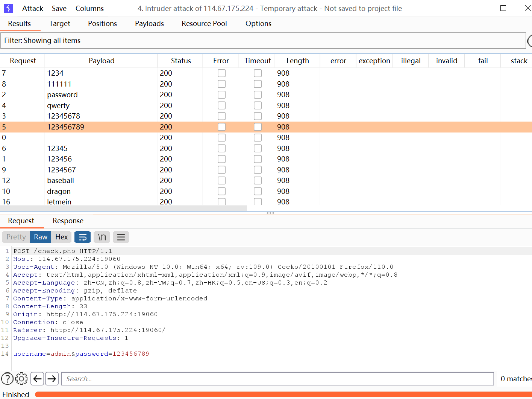Select result row with payload baseball
This screenshot has width=532, height=399.
[266, 180]
